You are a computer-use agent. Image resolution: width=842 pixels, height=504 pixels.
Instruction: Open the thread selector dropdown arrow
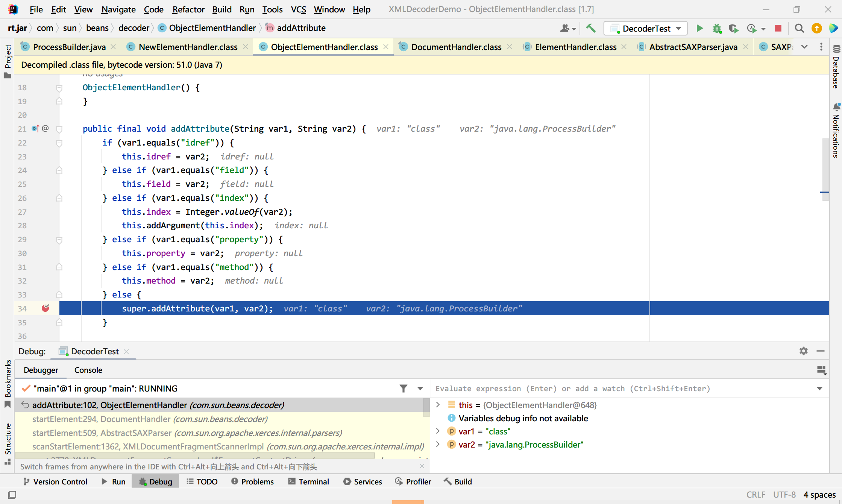coord(420,389)
